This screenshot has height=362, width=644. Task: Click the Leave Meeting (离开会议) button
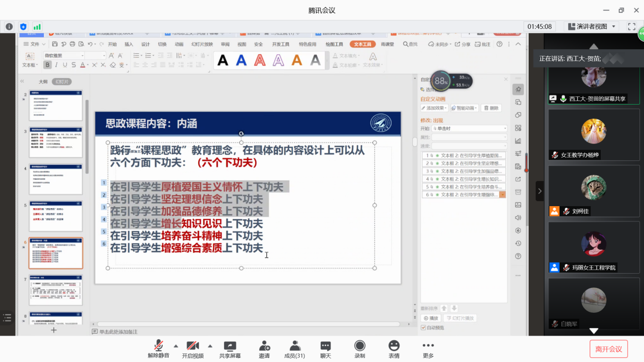pos(608,349)
